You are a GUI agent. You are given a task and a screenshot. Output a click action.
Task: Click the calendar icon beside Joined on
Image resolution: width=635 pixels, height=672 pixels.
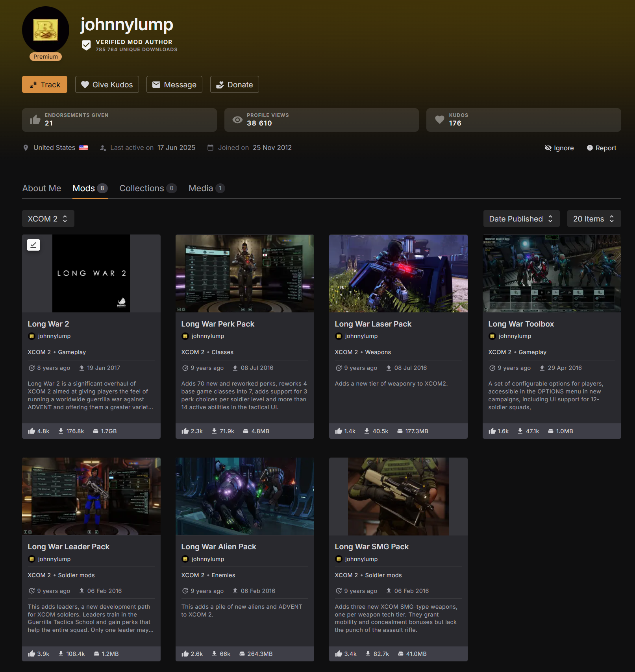211,148
